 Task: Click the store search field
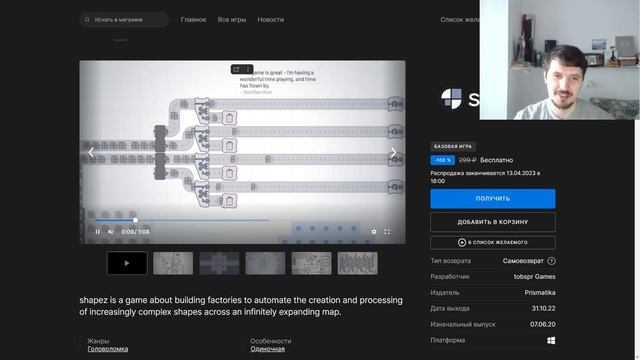tap(124, 20)
